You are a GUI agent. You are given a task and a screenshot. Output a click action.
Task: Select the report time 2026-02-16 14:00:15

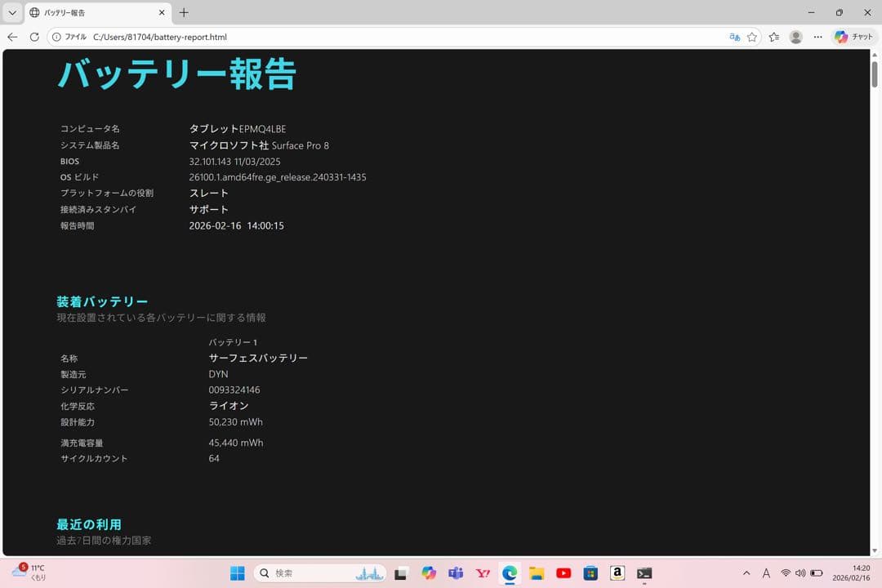coord(236,225)
